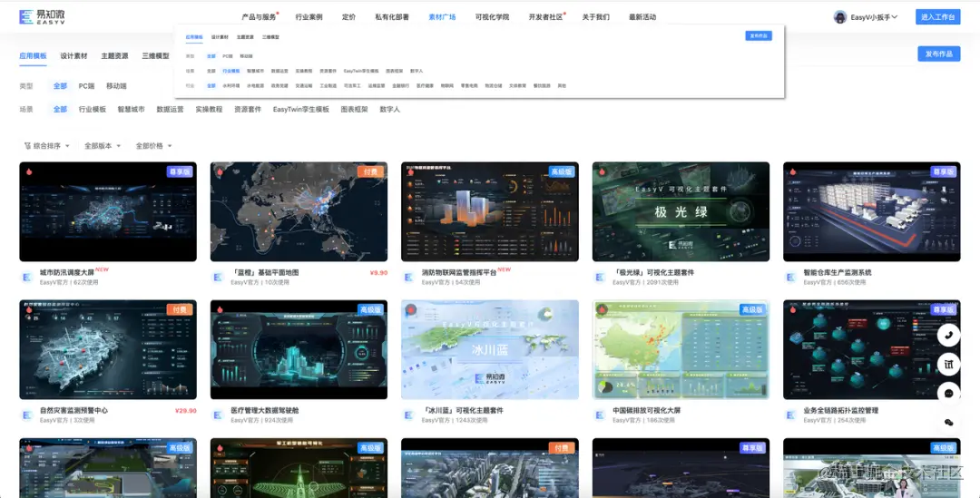
Task: Open 可视化学院 in the top nav
Action: tap(492, 17)
